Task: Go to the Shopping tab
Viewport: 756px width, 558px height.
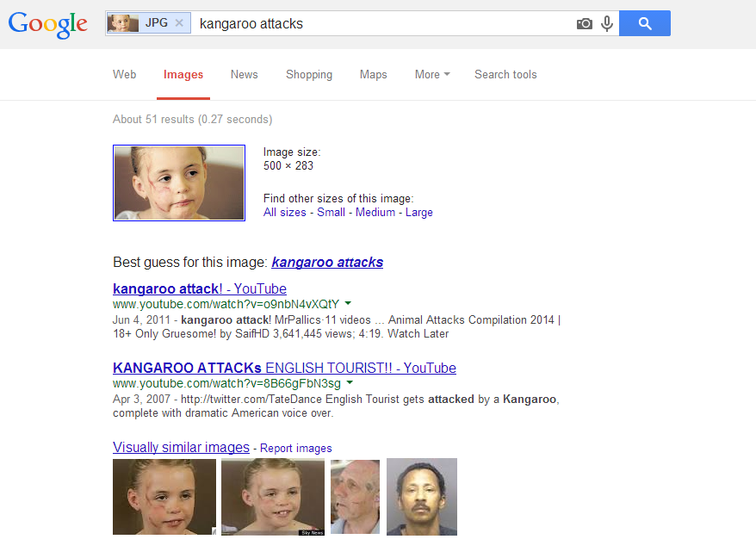Action: [x=309, y=75]
